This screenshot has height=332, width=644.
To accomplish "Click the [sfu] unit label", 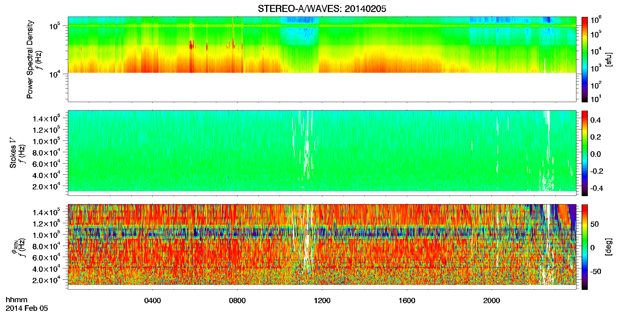I will click(608, 59).
